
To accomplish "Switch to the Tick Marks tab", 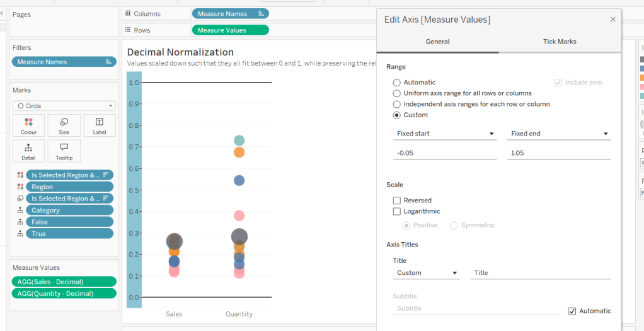I will pyautogui.click(x=560, y=42).
